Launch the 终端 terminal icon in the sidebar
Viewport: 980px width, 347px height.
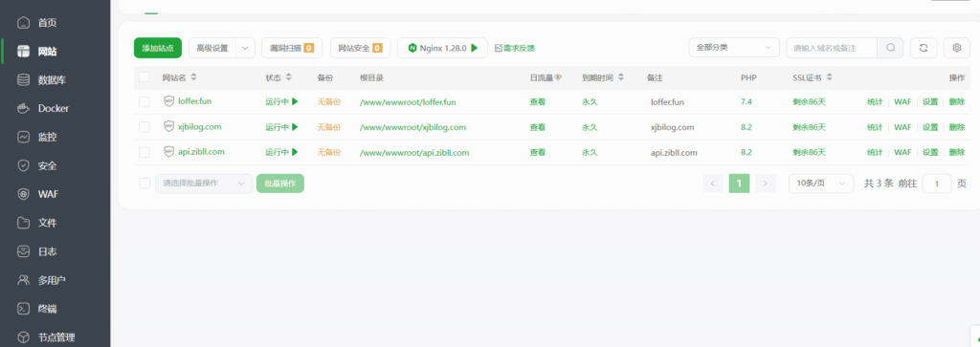click(x=24, y=309)
